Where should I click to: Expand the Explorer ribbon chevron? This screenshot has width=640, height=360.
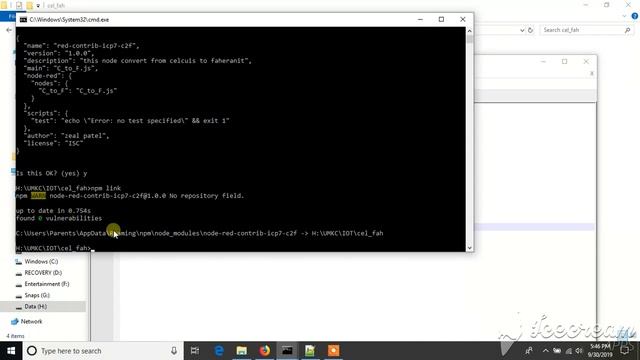click(x=624, y=16)
